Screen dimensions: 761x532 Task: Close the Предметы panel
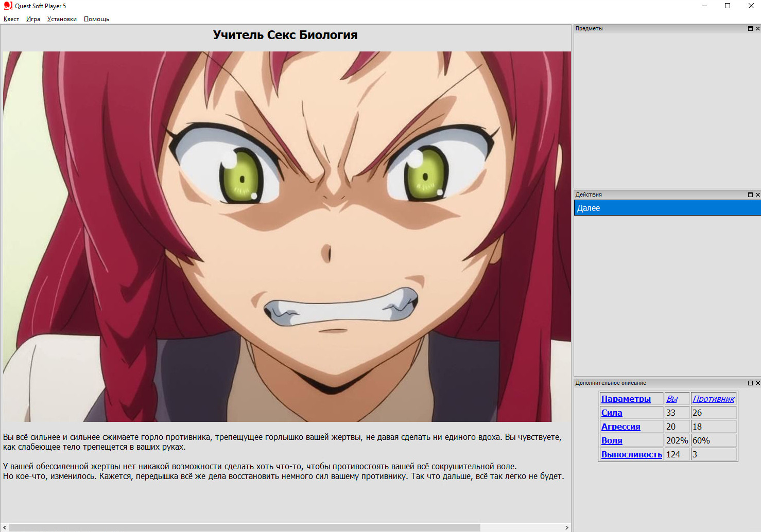(757, 29)
